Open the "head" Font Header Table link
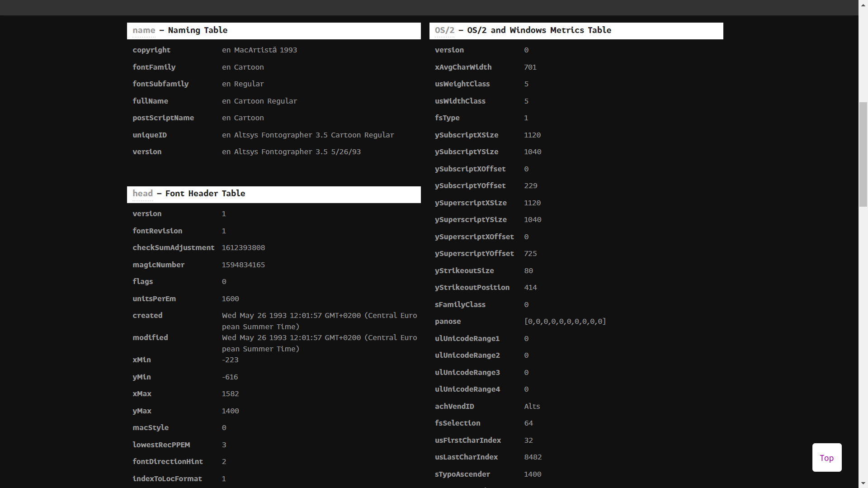This screenshot has height=488, width=868. [142, 194]
